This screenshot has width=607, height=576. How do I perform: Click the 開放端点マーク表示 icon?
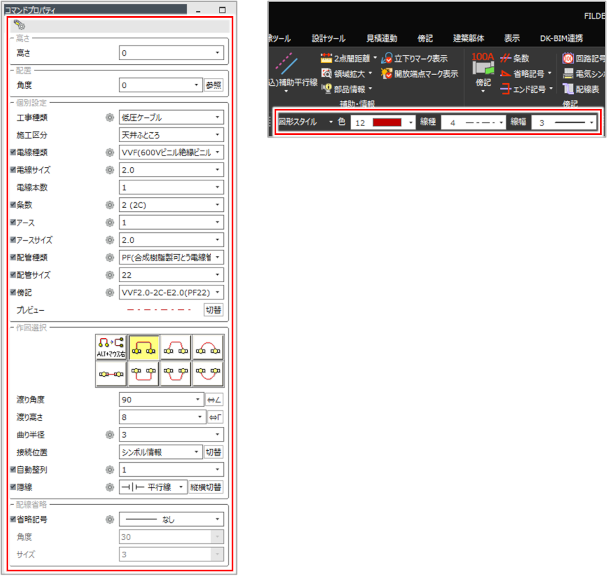pos(387,73)
